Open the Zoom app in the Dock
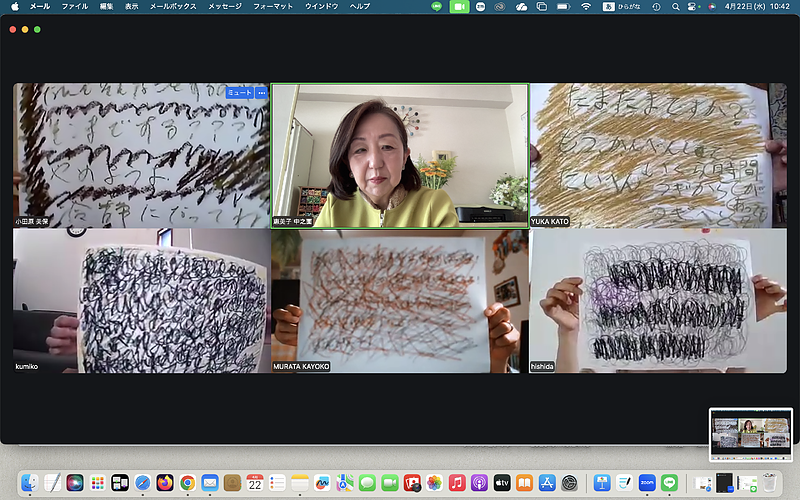Image resolution: width=800 pixels, height=500 pixels. [646, 483]
